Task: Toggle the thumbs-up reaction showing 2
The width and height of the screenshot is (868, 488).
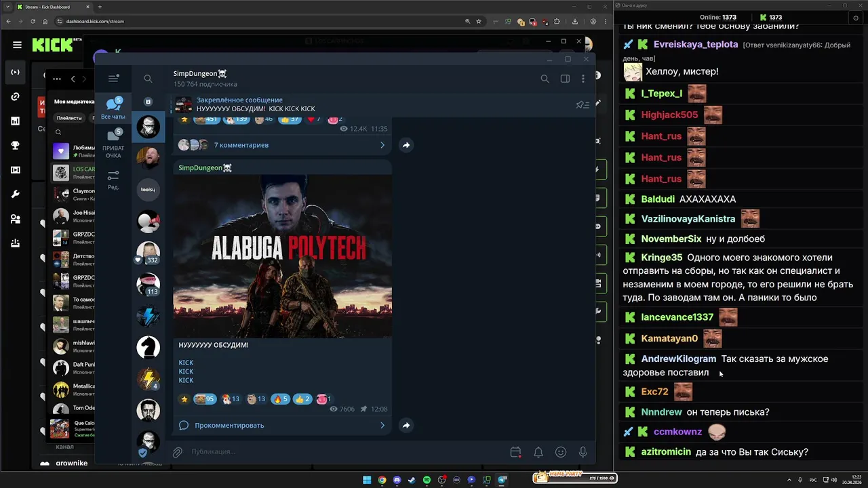Action: coord(302,399)
